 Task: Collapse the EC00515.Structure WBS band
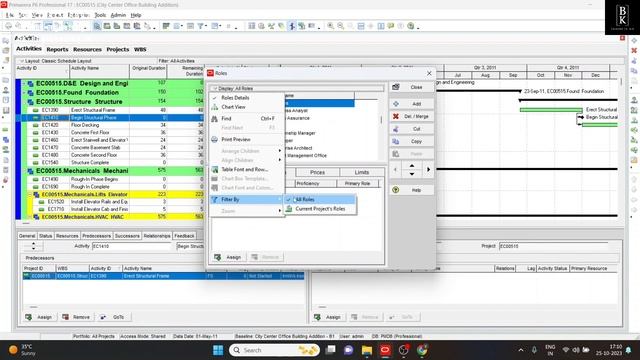pyautogui.click(x=24, y=102)
